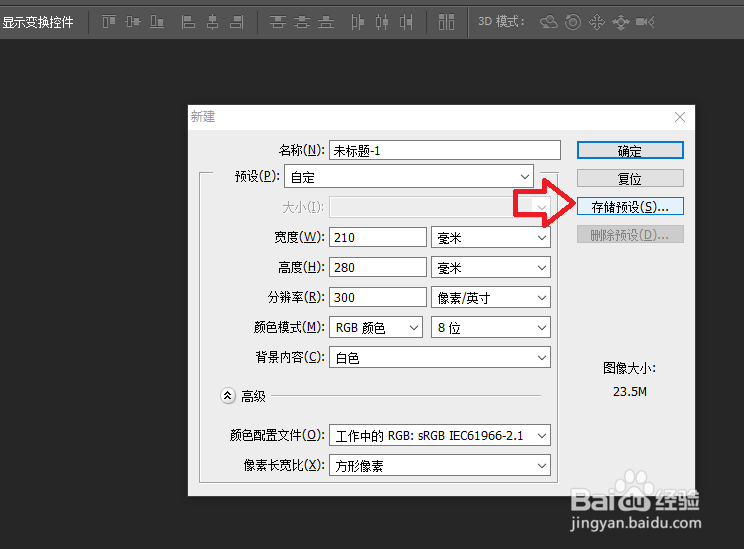This screenshot has height=549, width=744.
Task: Select the 3D pan object icon
Action: pos(597,22)
